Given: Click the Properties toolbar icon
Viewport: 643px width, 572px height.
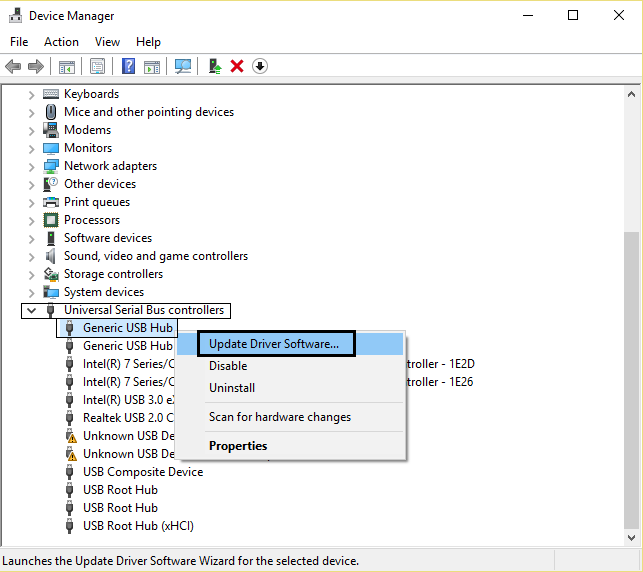Looking at the screenshot, I should (x=98, y=66).
